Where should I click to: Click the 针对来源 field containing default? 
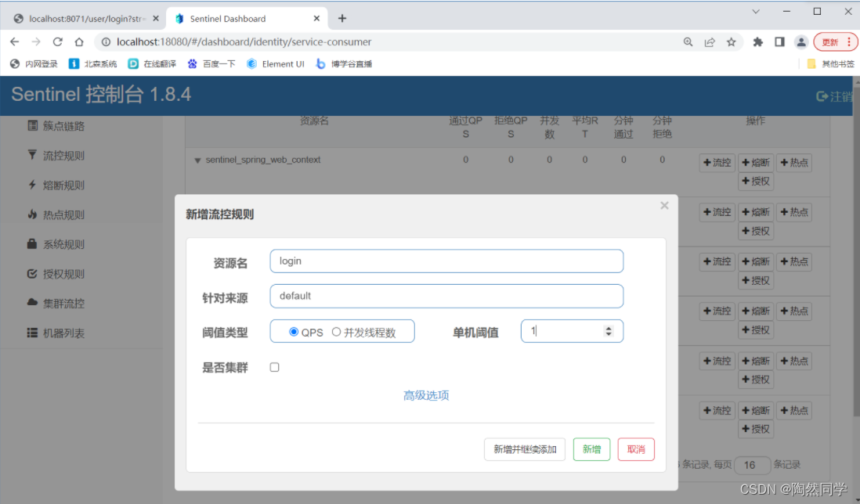446,297
